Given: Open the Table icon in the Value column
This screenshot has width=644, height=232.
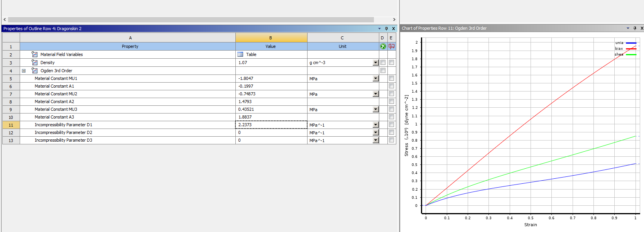Looking at the screenshot, I should pos(240,54).
